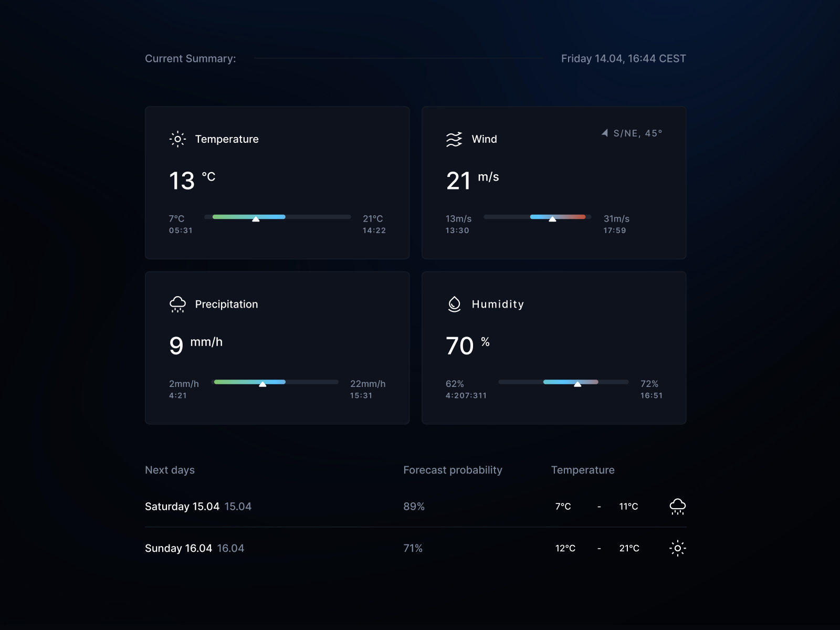Click the wind speed slider marker

553,219
